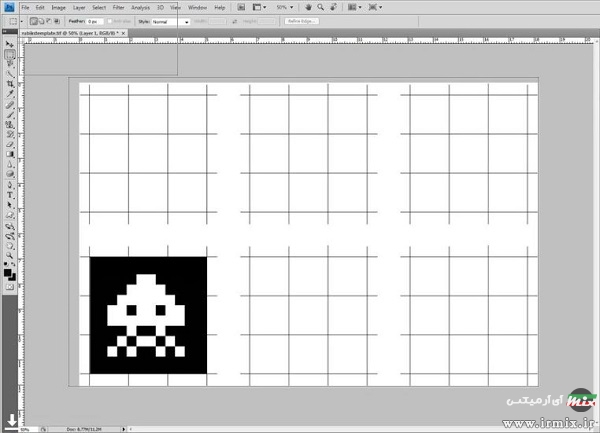Select the Rectangular Marquee tool in toolbox
Screen dimensions: 600x433
(10, 54)
